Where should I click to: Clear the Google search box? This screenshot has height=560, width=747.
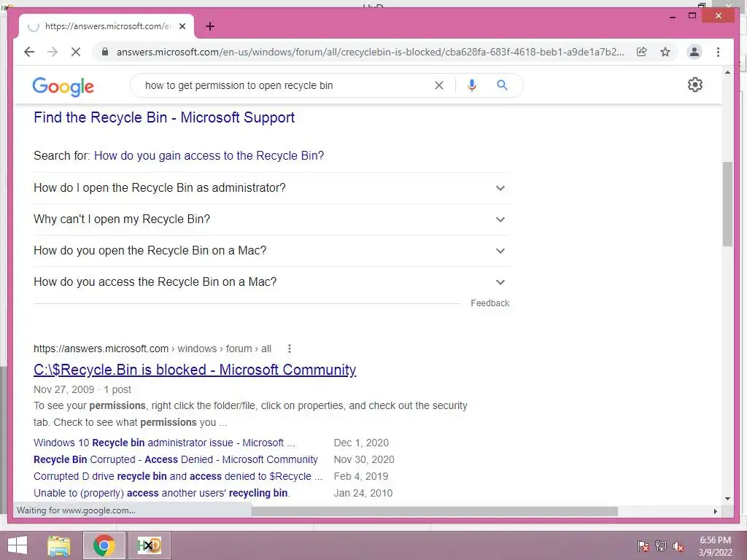[x=438, y=85]
